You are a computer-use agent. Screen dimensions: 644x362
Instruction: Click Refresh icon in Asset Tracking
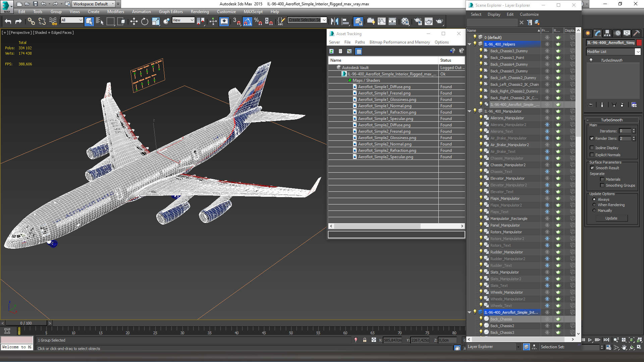pos(331,51)
